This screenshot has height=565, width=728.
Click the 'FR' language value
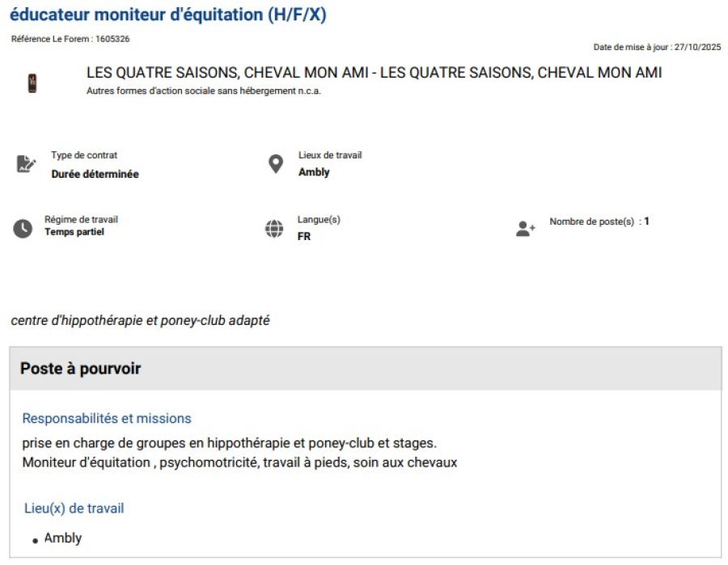304,237
